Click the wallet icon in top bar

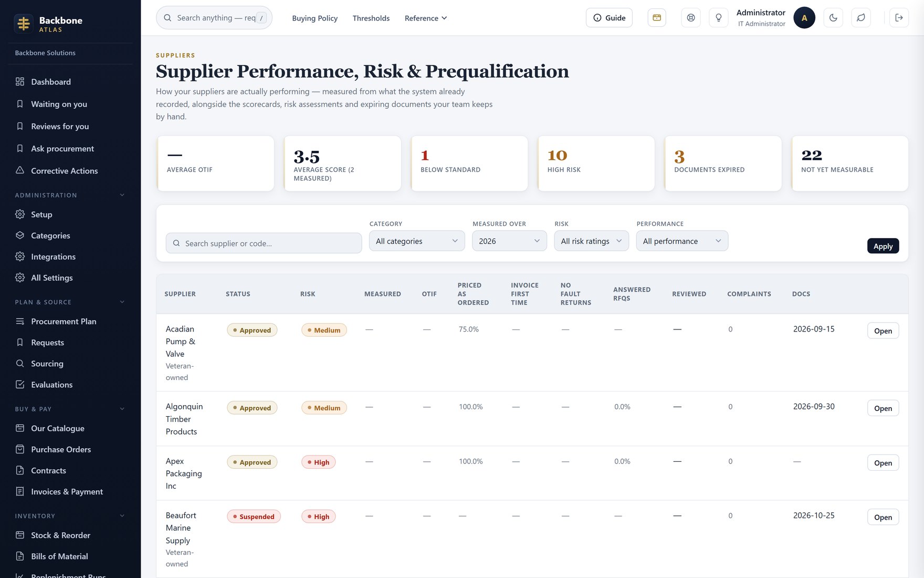point(657,18)
